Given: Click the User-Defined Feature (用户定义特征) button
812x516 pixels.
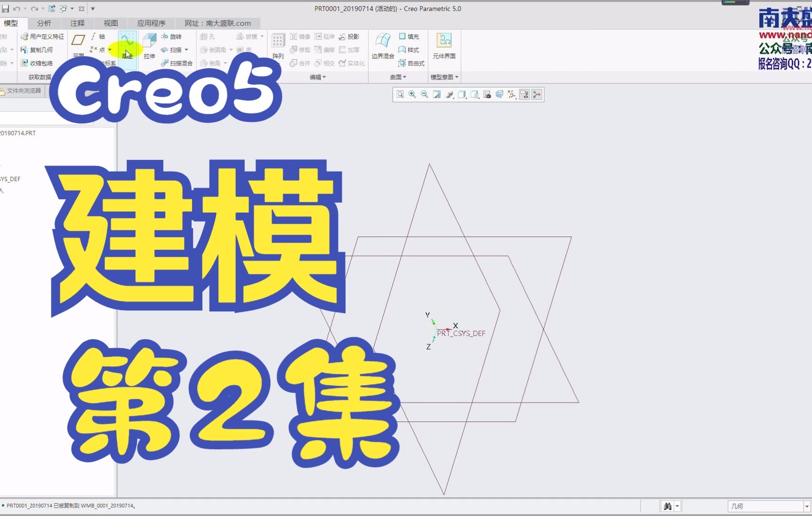Looking at the screenshot, I should pyautogui.click(x=42, y=36).
